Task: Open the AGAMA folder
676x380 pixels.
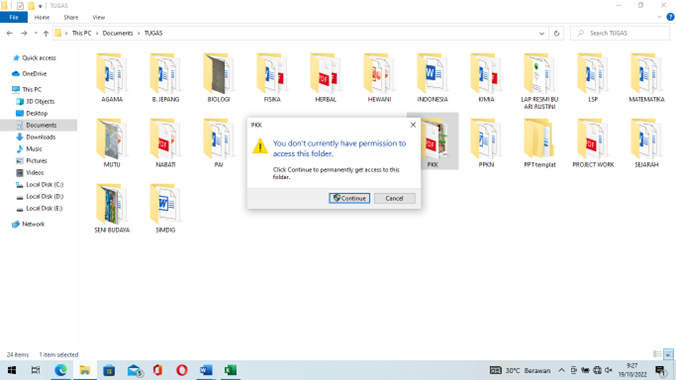Action: click(112, 78)
